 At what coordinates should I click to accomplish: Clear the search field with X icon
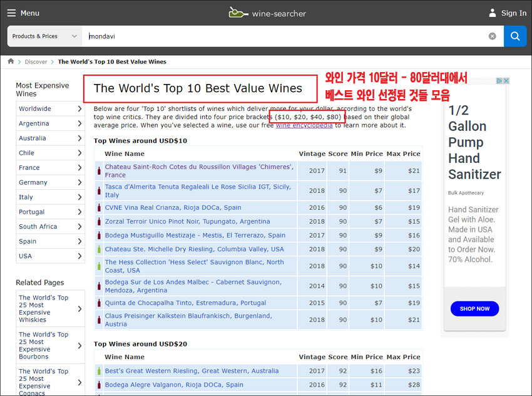click(492, 36)
